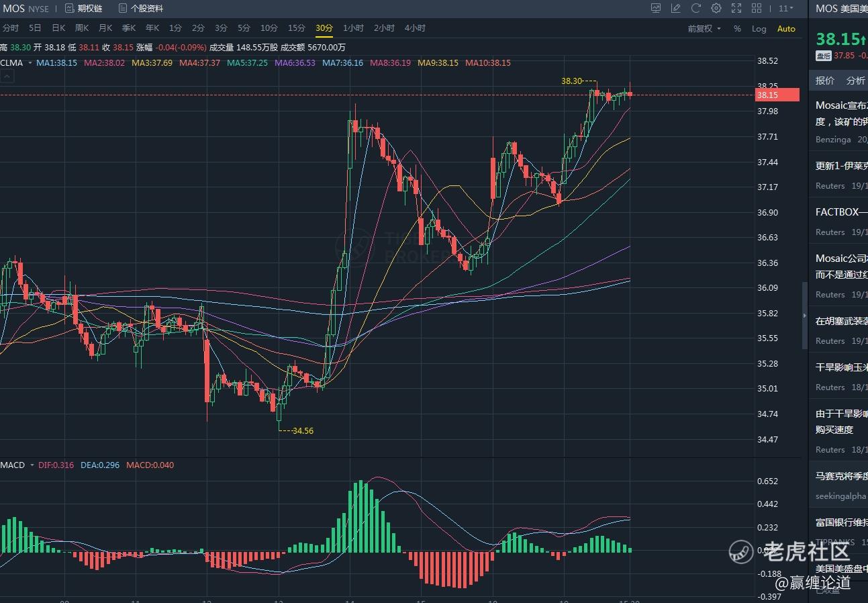Open the chart monitor view icon

(x=656, y=9)
